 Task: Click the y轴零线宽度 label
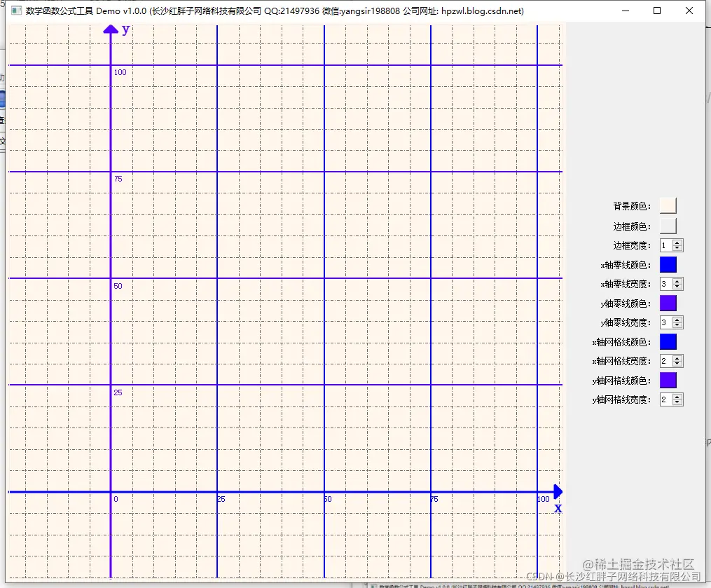626,322
